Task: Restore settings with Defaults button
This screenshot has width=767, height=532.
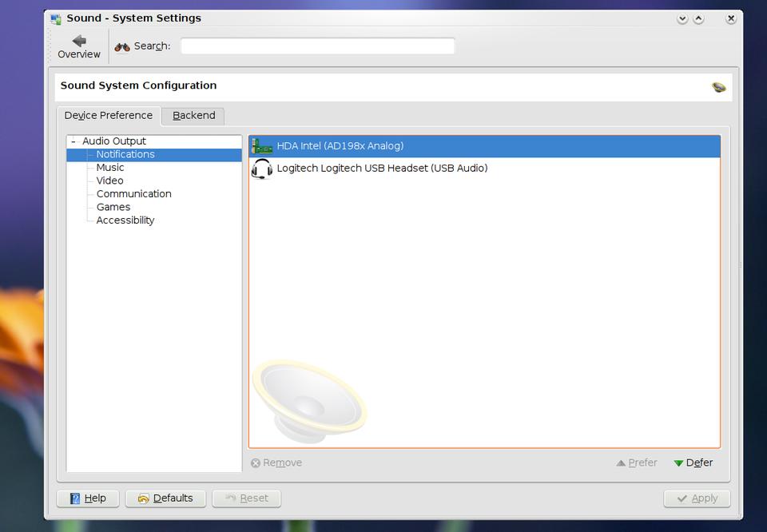Action: click(x=165, y=498)
